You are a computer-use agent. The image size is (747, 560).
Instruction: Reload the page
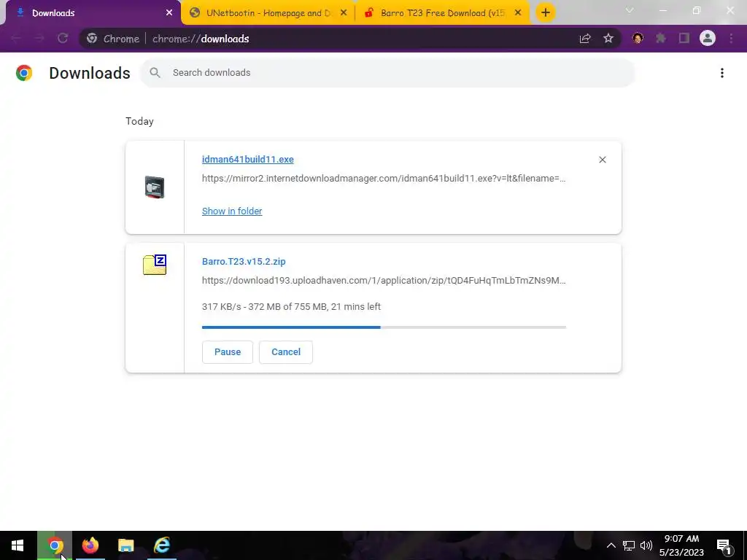[63, 39]
